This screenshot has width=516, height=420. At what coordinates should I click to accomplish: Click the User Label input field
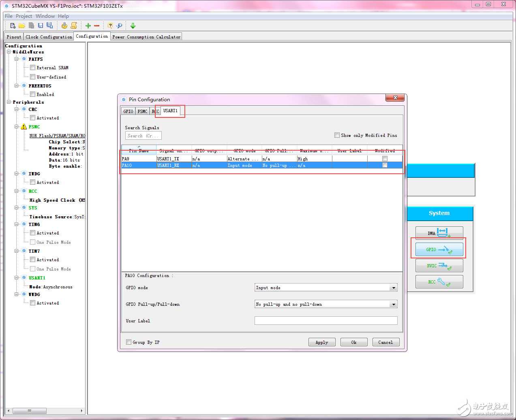click(x=325, y=321)
